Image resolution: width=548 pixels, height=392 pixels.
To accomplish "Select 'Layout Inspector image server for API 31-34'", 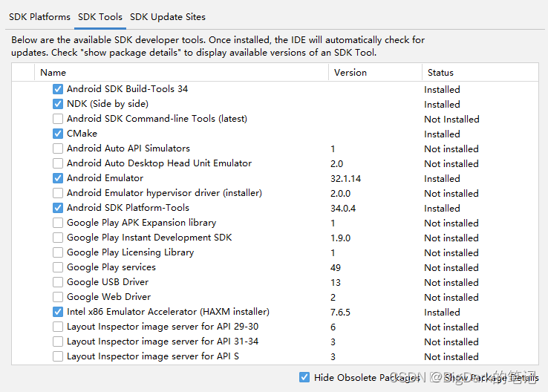I will (x=163, y=342).
